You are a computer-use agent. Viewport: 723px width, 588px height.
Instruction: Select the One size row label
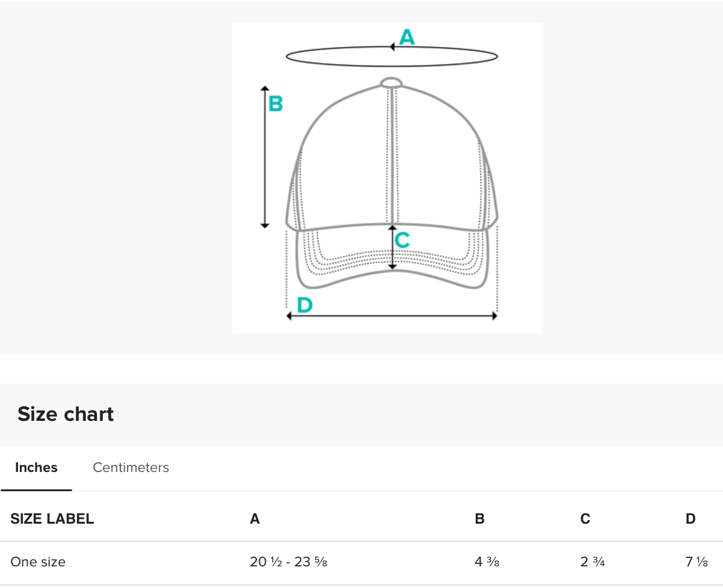tap(38, 562)
